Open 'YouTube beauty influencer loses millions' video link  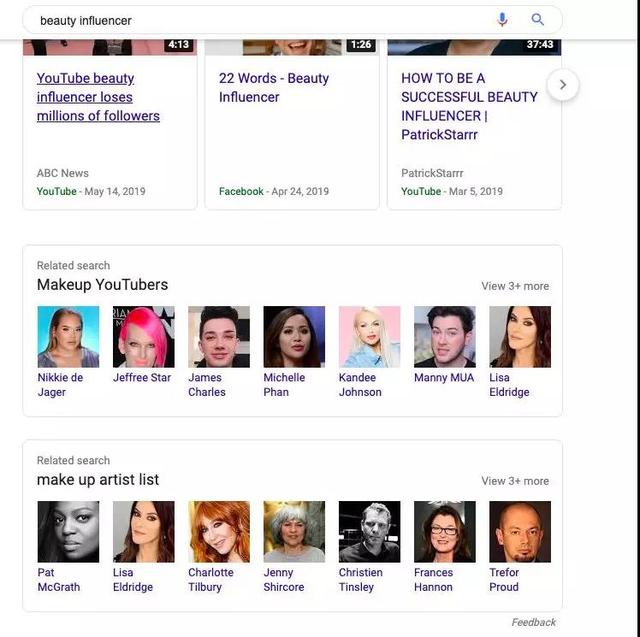(98, 97)
